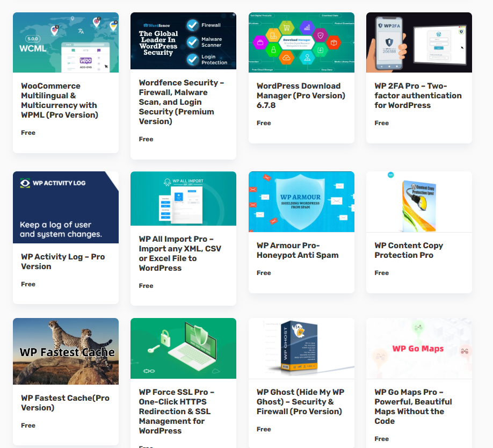Open the WP Go Maps banner image
Image resolution: width=493 pixels, height=448 pixels.
pos(419,348)
